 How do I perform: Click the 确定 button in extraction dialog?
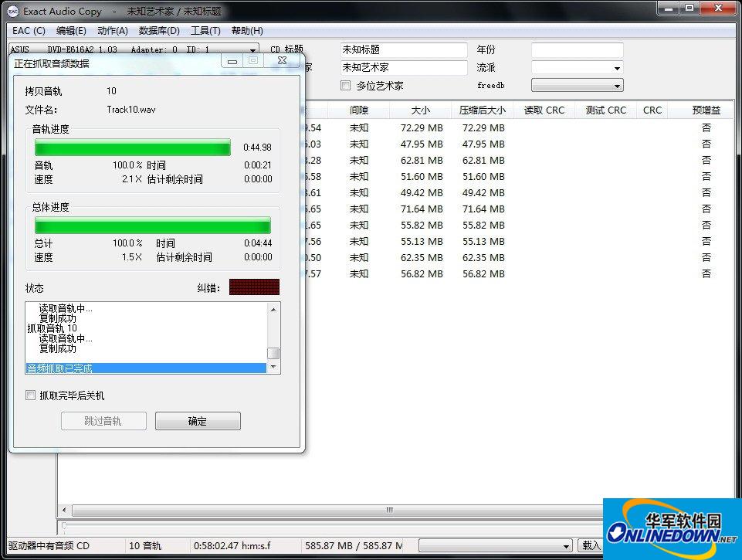pyautogui.click(x=198, y=421)
